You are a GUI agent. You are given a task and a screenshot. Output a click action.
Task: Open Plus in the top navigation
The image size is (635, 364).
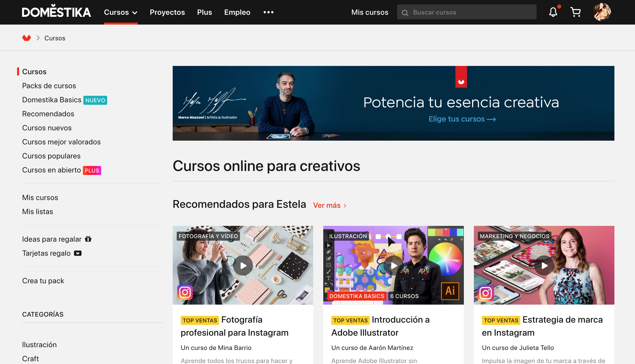(x=205, y=12)
